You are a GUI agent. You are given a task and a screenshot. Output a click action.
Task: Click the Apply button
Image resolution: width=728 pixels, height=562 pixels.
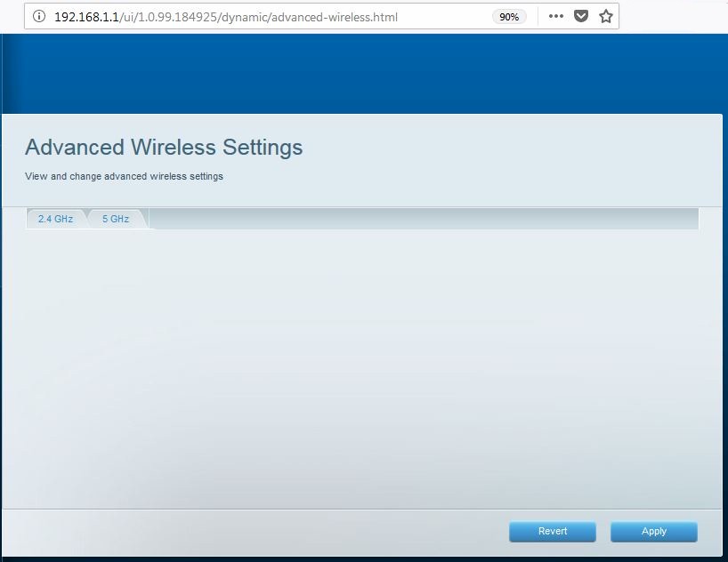click(654, 532)
